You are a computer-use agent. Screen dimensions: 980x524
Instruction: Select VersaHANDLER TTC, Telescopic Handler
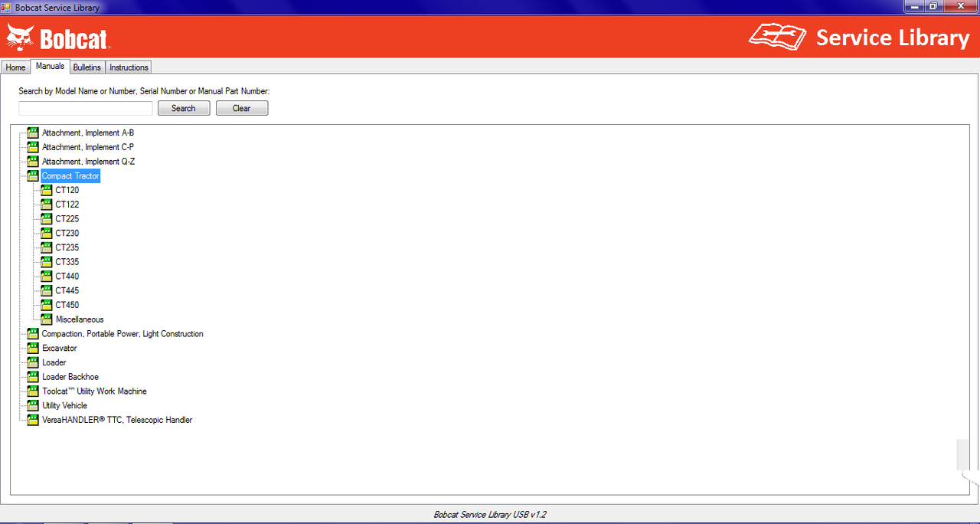(x=117, y=420)
